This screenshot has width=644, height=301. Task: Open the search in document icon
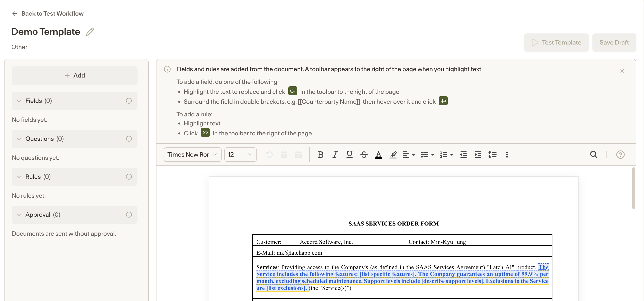click(594, 155)
